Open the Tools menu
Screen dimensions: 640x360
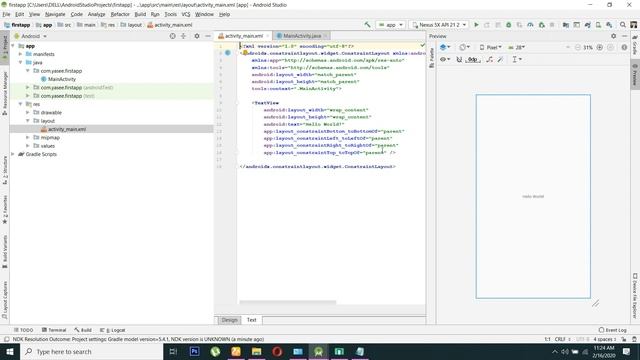click(171, 14)
